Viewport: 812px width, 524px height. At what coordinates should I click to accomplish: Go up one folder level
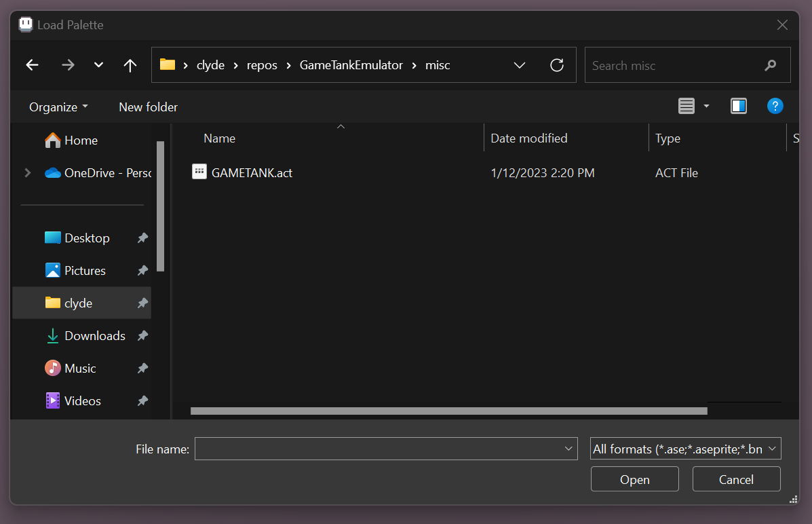[x=130, y=65]
